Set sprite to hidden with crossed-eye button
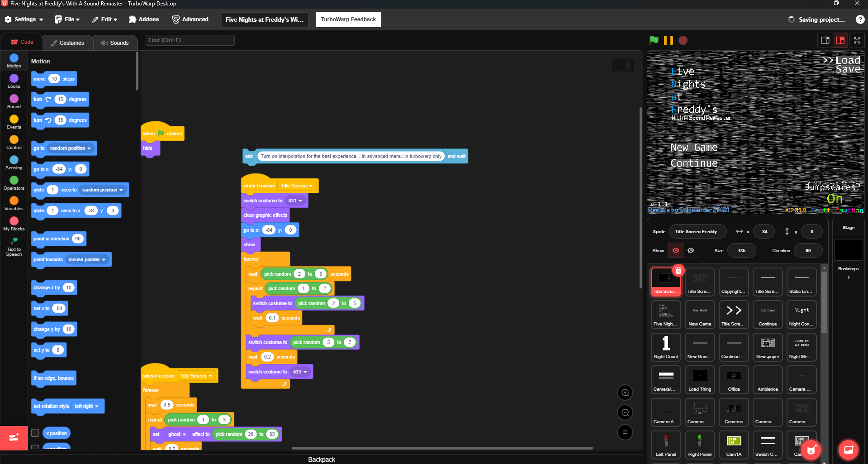The width and height of the screenshot is (868, 464). click(691, 250)
